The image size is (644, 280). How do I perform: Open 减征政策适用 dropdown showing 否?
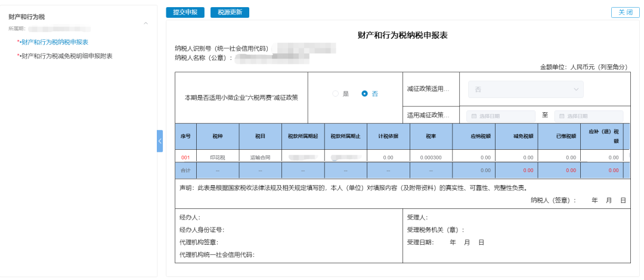coord(526,89)
